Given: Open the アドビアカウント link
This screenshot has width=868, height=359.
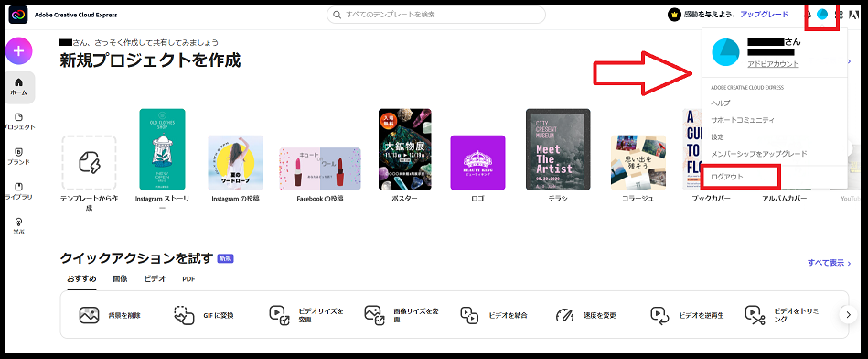Looking at the screenshot, I should 773,64.
